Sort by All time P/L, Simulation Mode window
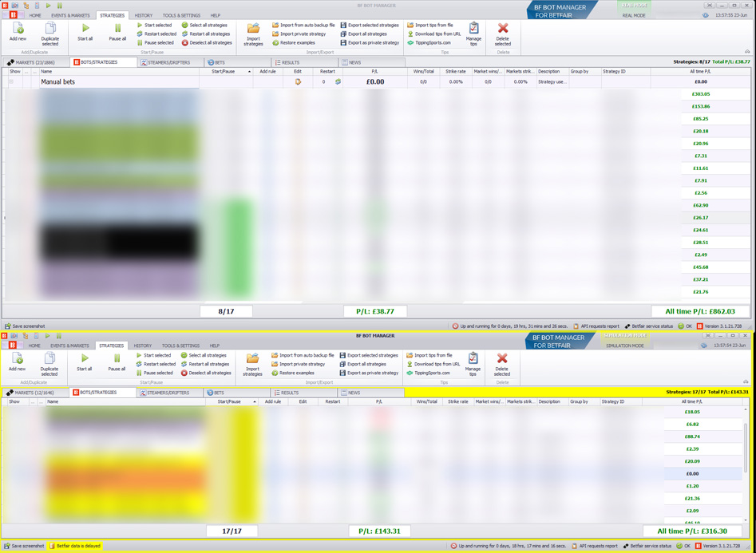Screen dimensions: 756x553 (x=692, y=401)
